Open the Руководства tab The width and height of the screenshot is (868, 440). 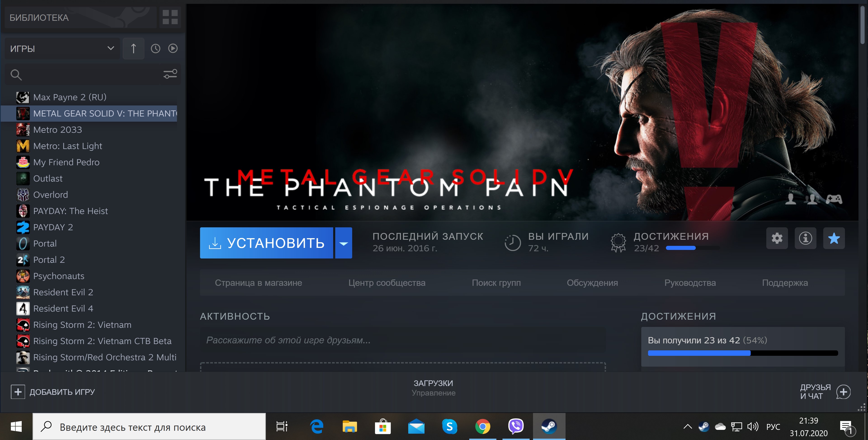coord(690,283)
